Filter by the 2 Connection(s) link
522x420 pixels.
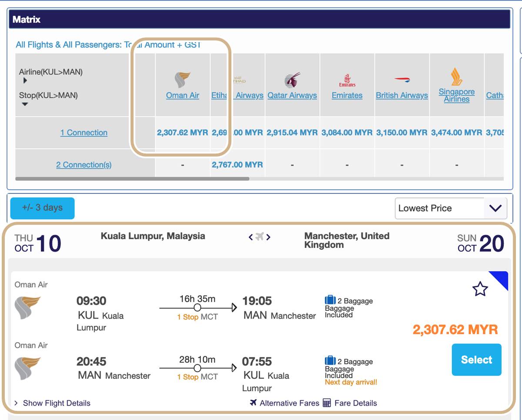pyautogui.click(x=84, y=165)
